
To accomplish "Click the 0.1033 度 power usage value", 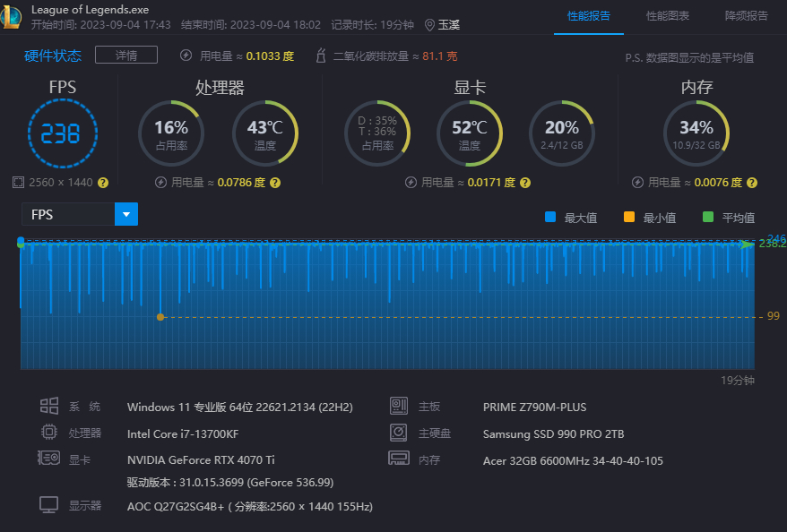I will tap(270, 56).
